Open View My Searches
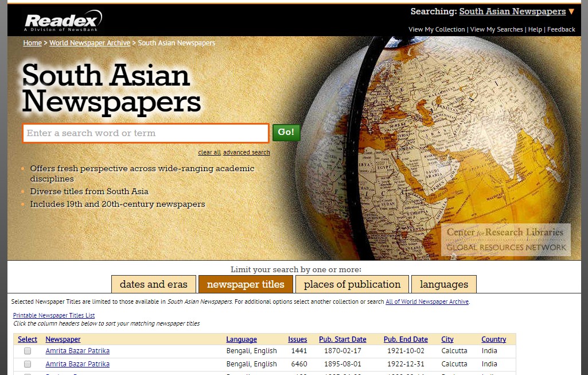Screen dimensions: 588x375 coord(496,29)
